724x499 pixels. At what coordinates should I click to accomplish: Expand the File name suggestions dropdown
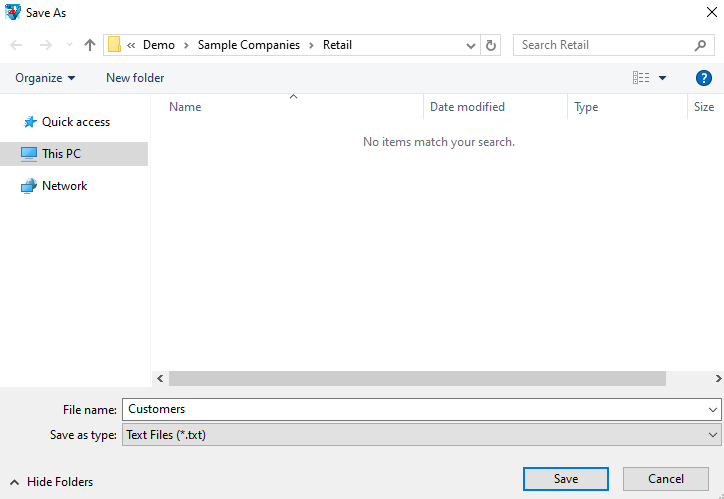click(712, 409)
